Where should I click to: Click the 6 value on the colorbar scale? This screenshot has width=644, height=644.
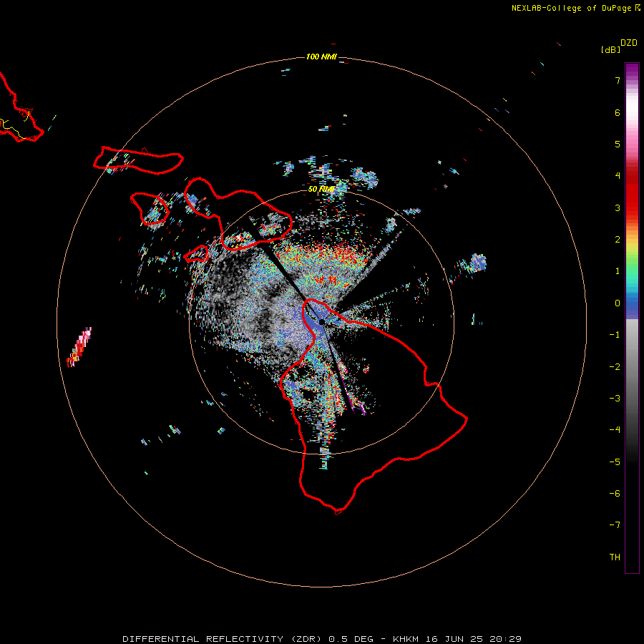(x=618, y=112)
